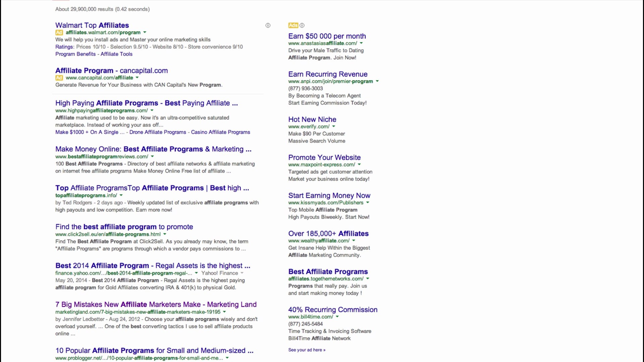Click the yellow Ad badge under Walmart Top Affiliates

59,33
